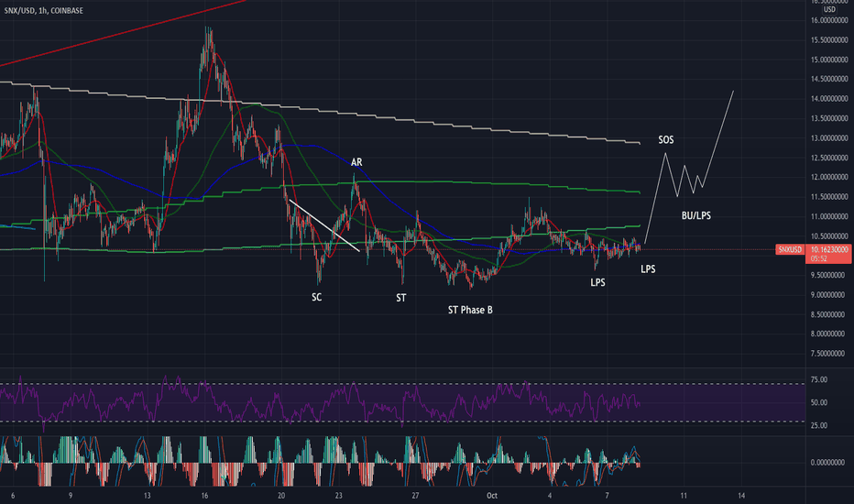Click the 11.00000000 price axis label
Image resolution: width=854 pixels, height=504 pixels.
tap(829, 217)
